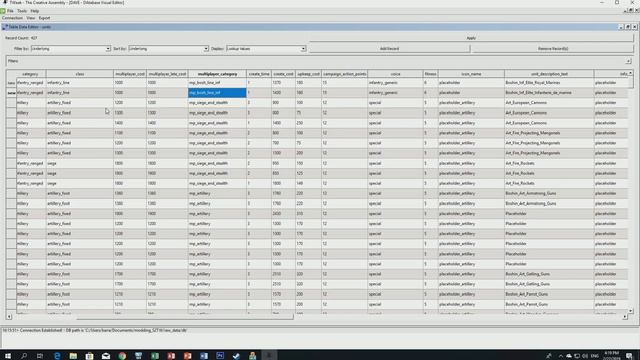
Task: Click the create_time column header
Action: tap(259, 74)
